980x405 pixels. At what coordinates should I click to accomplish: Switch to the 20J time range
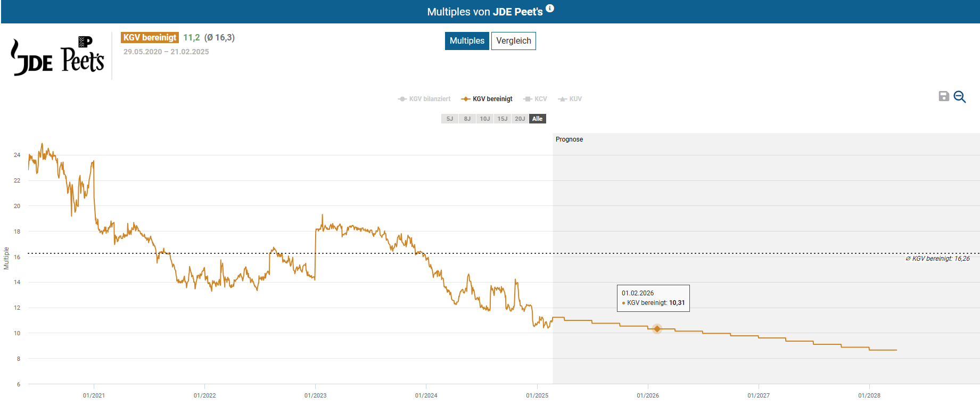point(520,119)
